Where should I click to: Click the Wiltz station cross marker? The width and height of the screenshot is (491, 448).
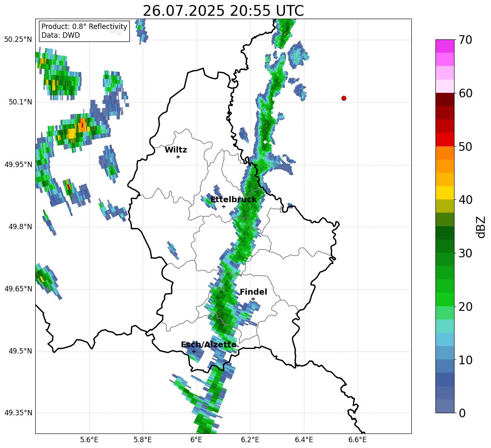(x=178, y=157)
